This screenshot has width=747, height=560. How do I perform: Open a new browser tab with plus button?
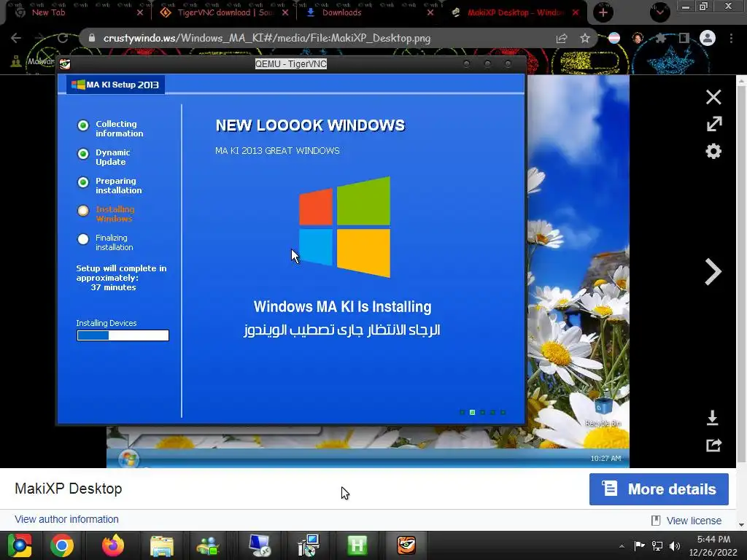[x=603, y=13]
